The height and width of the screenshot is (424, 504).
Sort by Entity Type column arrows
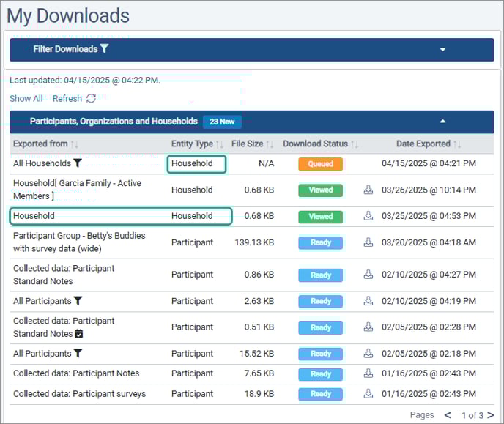point(220,144)
